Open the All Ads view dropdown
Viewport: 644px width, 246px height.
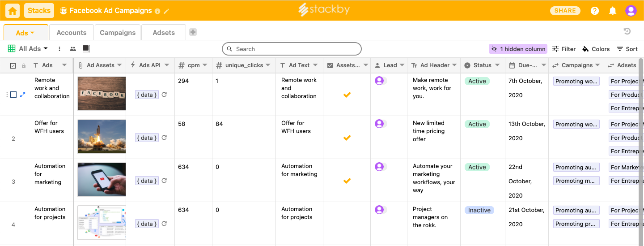[33, 49]
